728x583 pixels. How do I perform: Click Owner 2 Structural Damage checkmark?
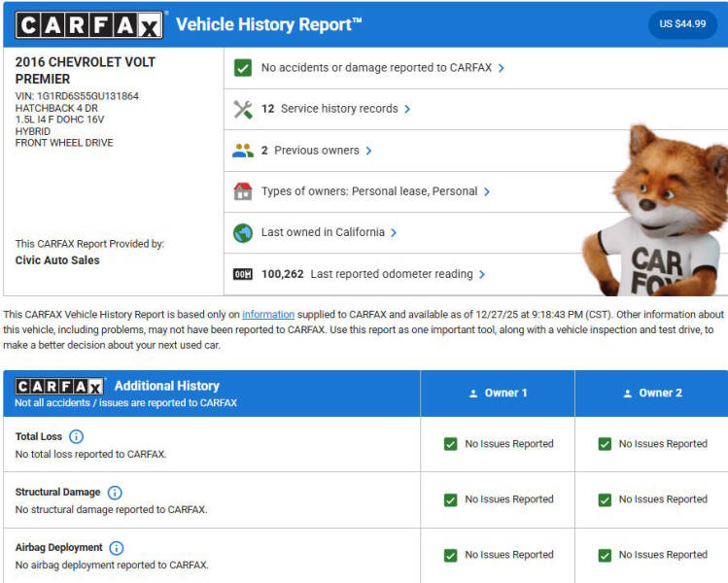pos(606,499)
